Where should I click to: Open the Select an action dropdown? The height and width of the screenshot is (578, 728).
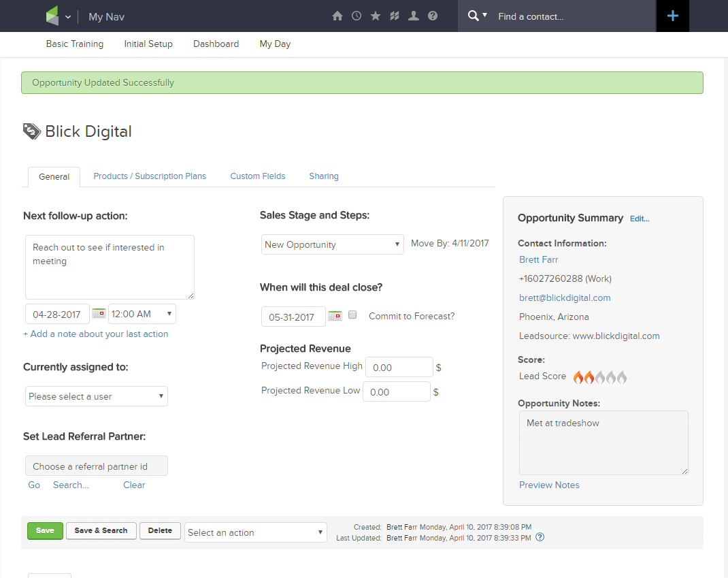click(256, 532)
